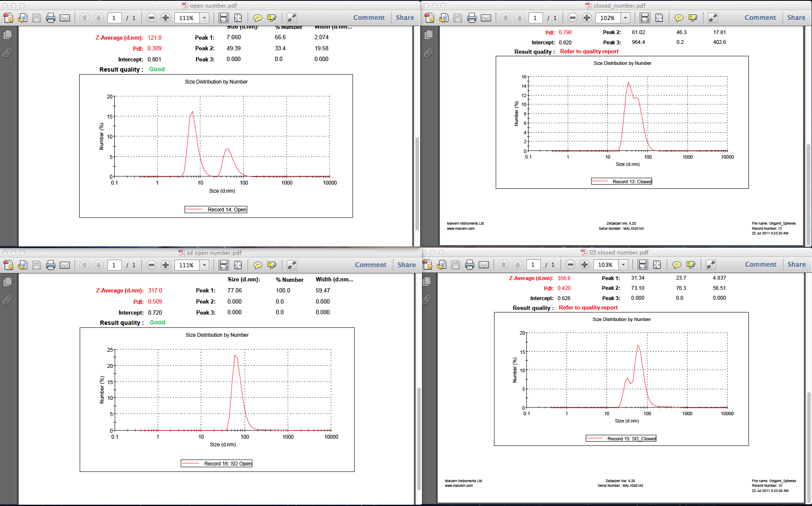Image resolution: width=812 pixels, height=506 pixels.
Task: Open Share pane in SD closed number.pdf window
Action: pos(796,264)
